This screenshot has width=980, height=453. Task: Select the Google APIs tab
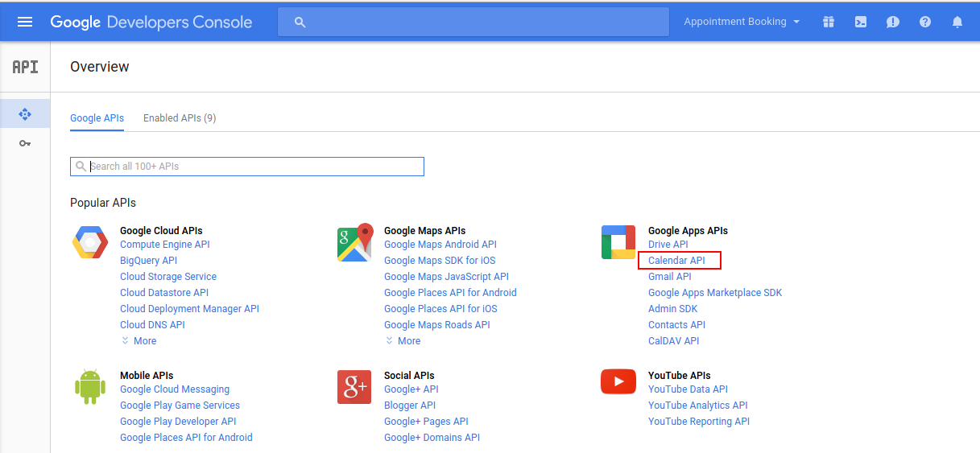(97, 118)
